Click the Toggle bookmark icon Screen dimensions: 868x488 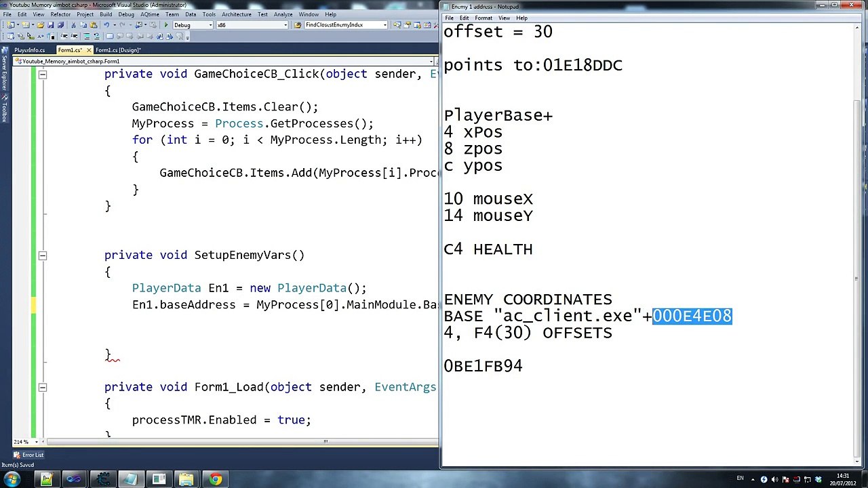[x=110, y=36]
